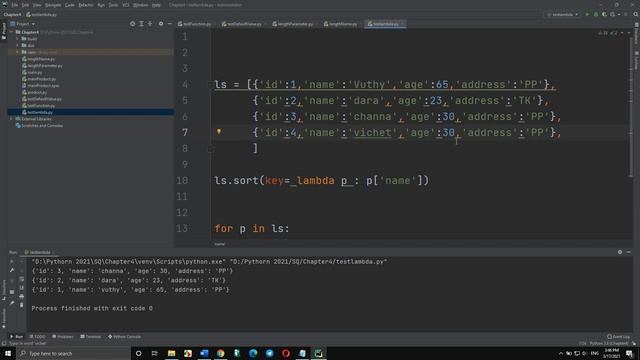Expand the build folder
Viewport: 640px width, 360px height.
coord(18,39)
